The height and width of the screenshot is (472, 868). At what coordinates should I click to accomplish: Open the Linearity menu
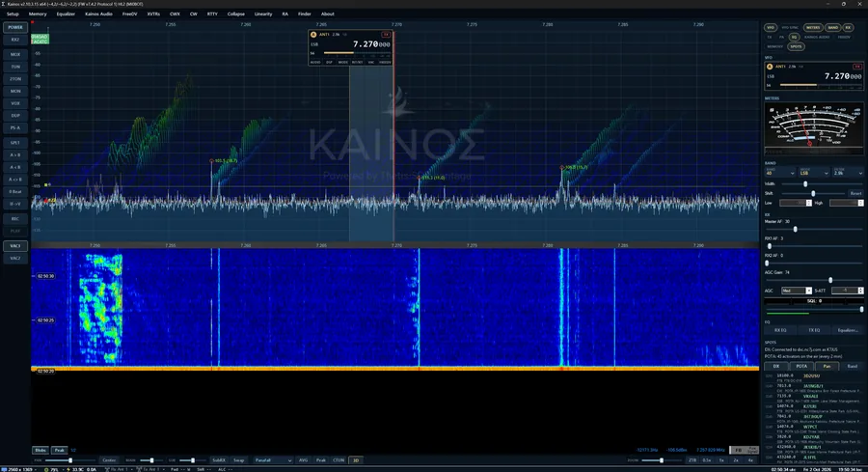[x=263, y=14]
